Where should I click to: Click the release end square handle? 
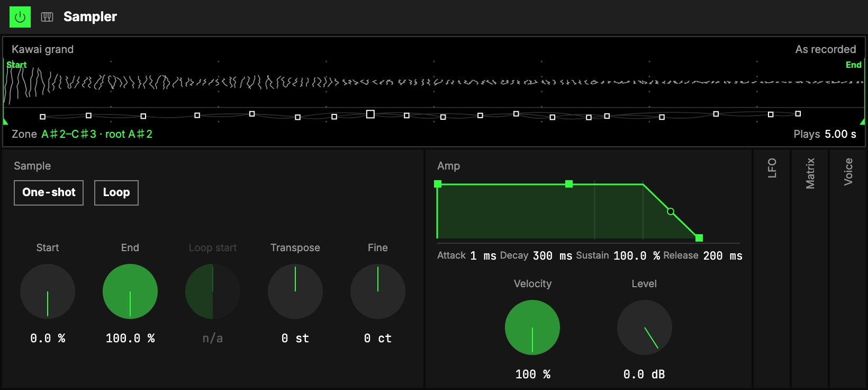(x=699, y=238)
